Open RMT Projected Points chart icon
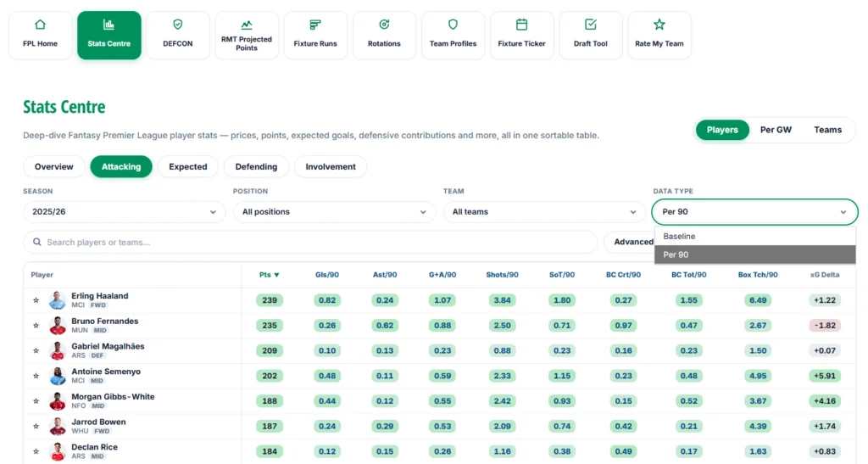Viewport: 868px width, 464px height. tap(247, 25)
